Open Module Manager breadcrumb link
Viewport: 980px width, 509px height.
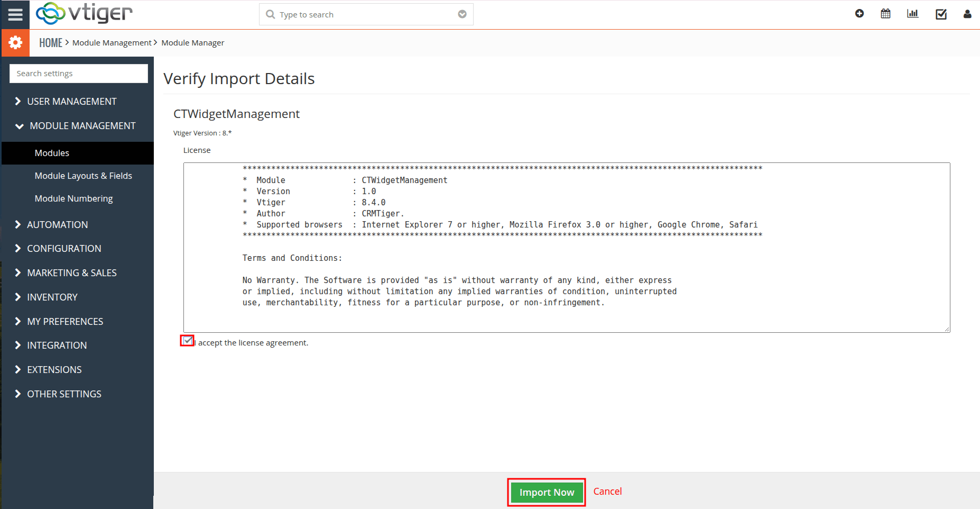coord(193,43)
